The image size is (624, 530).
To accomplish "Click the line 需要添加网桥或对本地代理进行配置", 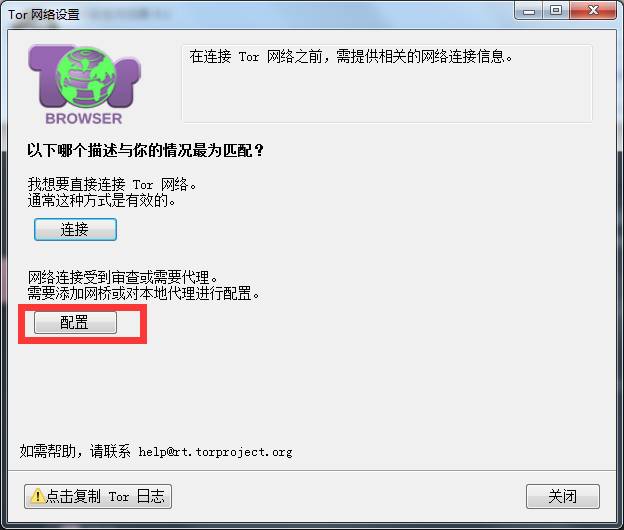I will tap(144, 294).
